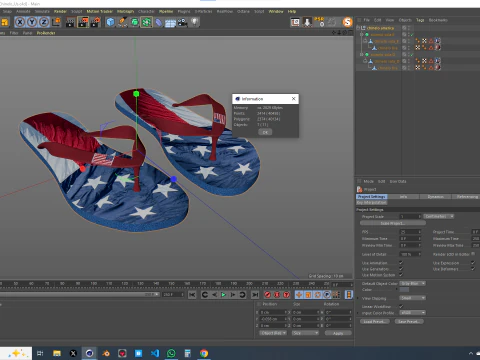Open View Clipping dropdown
Image resolution: width=480 pixels, height=360 pixels.
point(412,298)
